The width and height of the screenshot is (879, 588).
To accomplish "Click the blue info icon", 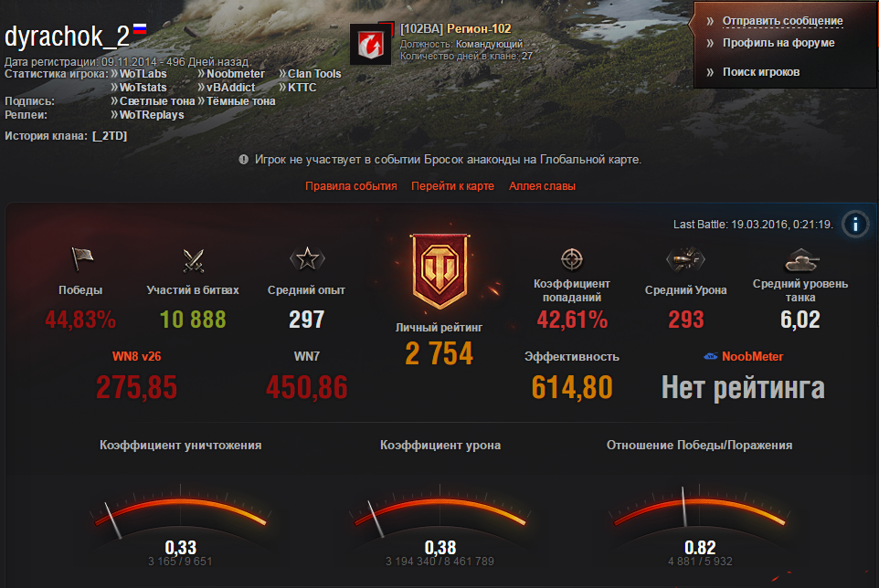I will tap(855, 225).
